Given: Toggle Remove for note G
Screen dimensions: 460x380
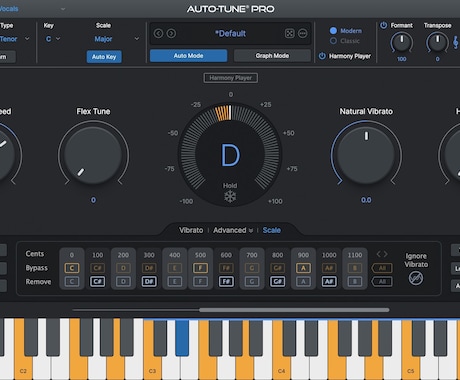Looking at the screenshot, I should pos(252,282).
